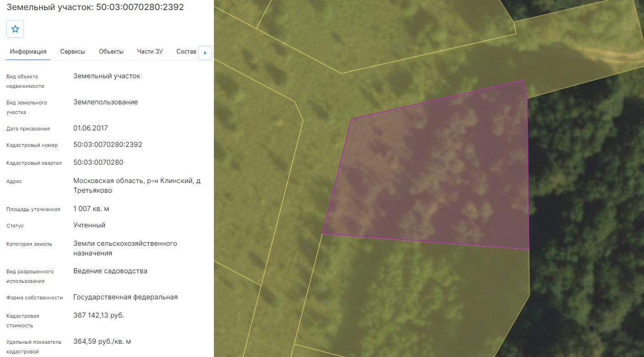
Task: Click the title Земельный участок: 50:03:0070280:2392
Action: (x=96, y=7)
